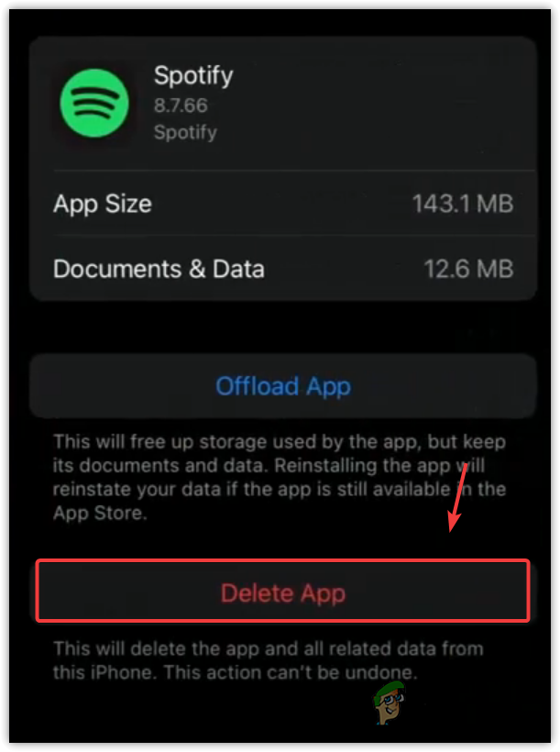This screenshot has height=752, width=560.
Task: Click the 12.6 MB data value
Action: tap(468, 269)
